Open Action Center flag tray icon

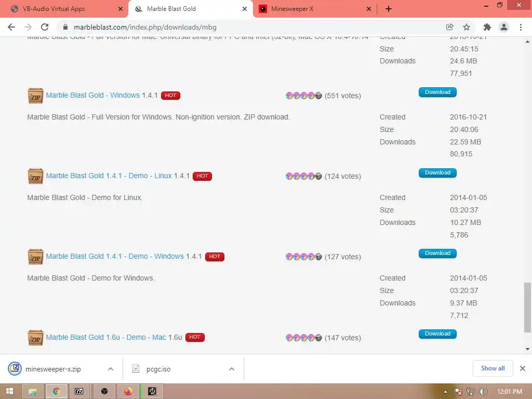click(x=458, y=392)
